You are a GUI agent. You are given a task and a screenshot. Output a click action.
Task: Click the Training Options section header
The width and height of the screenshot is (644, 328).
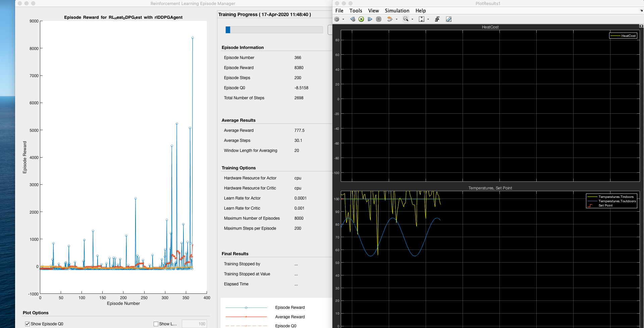coord(238,168)
